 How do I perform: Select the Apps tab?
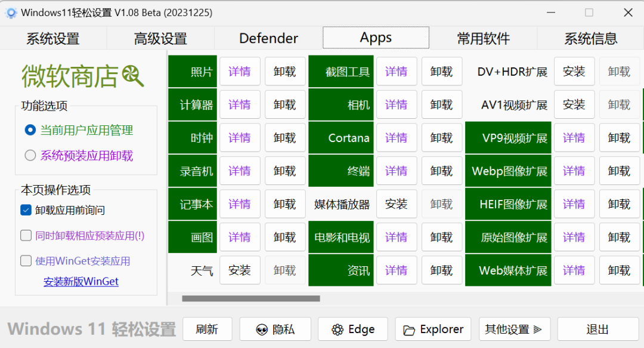[x=376, y=38]
